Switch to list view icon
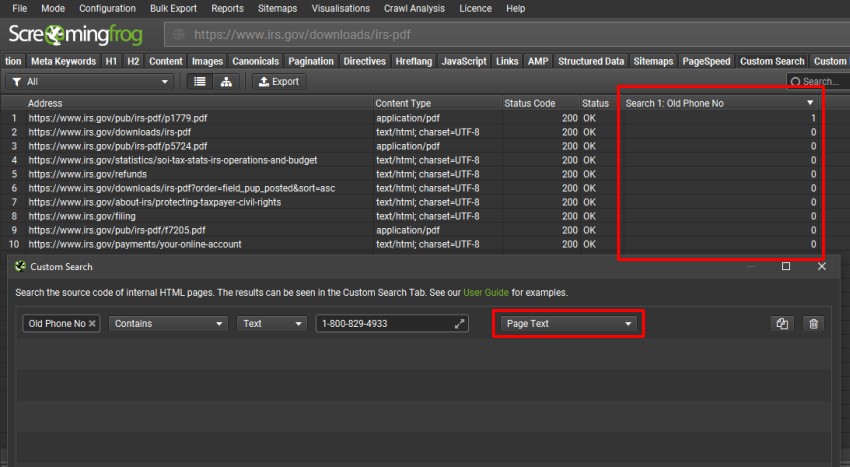Viewport: 850px width, 467px height. point(200,81)
